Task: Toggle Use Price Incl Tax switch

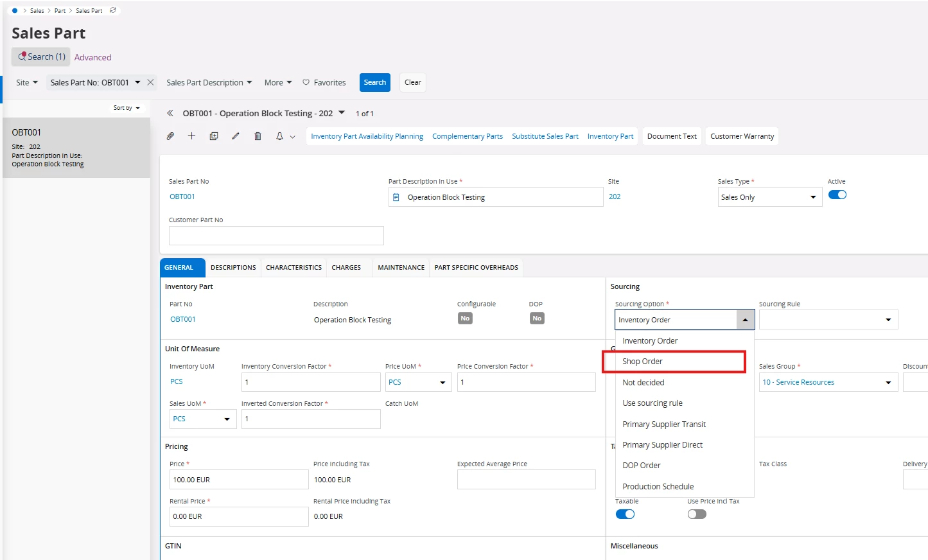Action: 697,514
